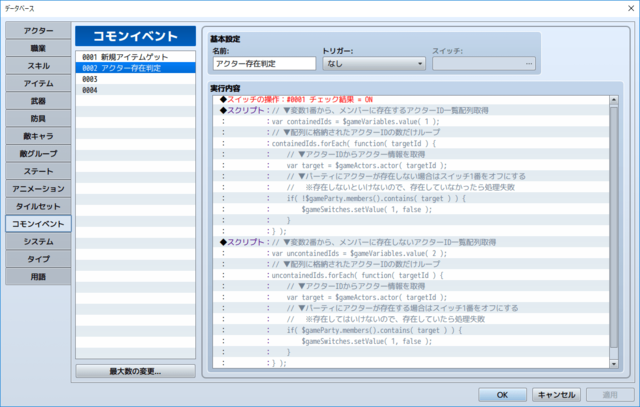640x407 pixels.
Task: Go to the 武器 tab
Action: (x=38, y=101)
